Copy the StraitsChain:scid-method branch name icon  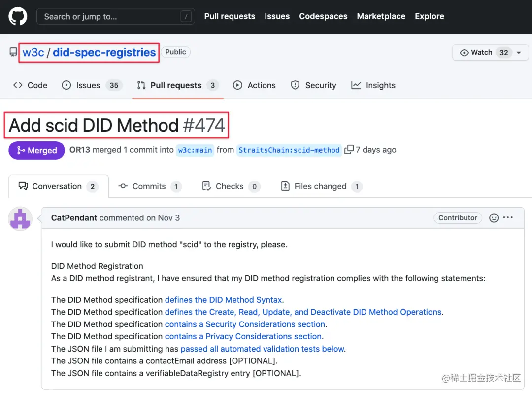(349, 150)
